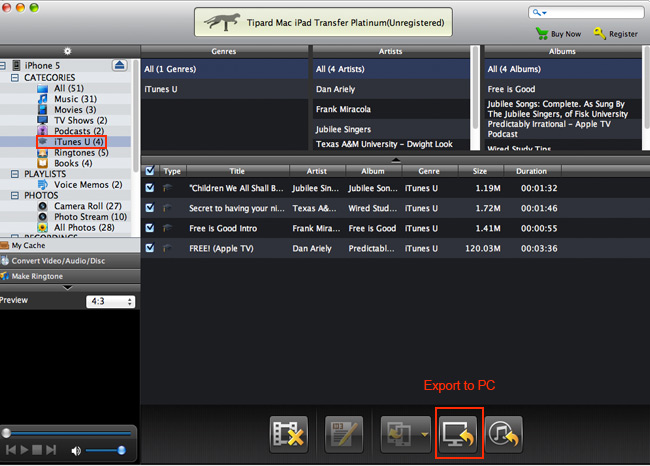
Task: Sort by the Duration column header
Action: pos(532,171)
